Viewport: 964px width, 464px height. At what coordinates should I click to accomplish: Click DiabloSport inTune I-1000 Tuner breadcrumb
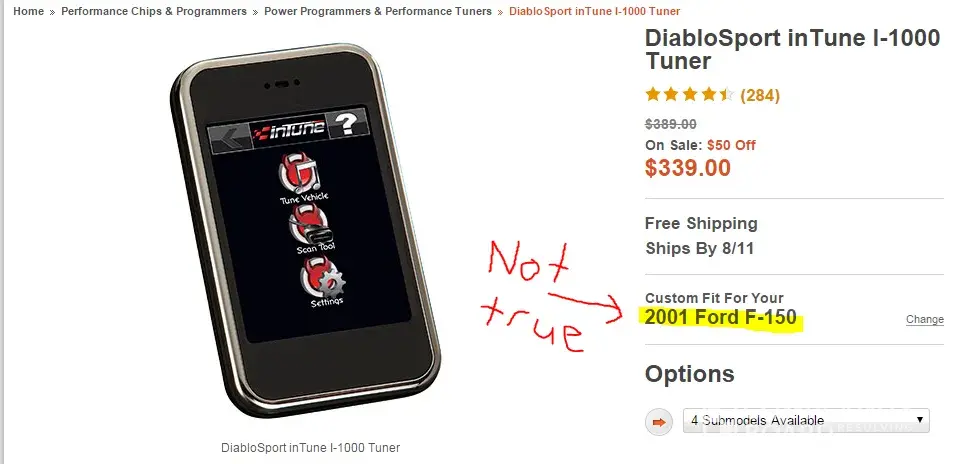point(595,11)
